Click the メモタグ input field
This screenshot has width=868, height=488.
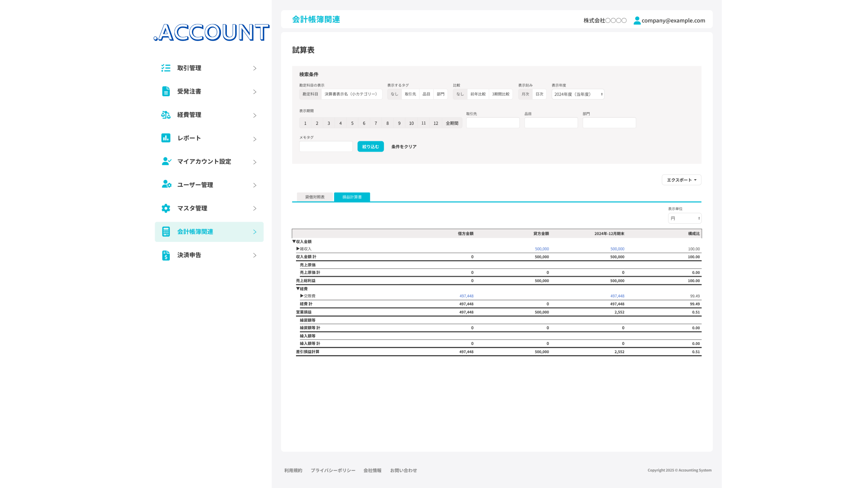click(x=325, y=147)
